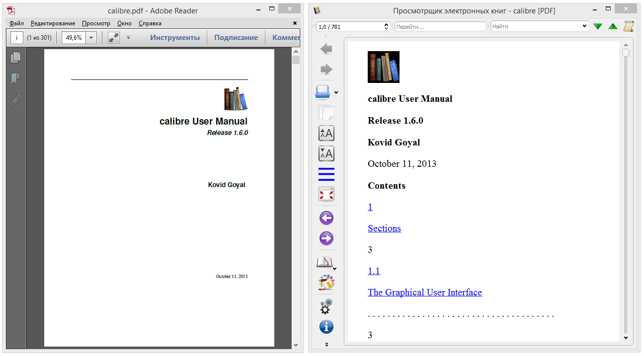The image size is (644, 356).
Task: Click the grey Forward arrow in calibre viewer
Action: pos(326,69)
